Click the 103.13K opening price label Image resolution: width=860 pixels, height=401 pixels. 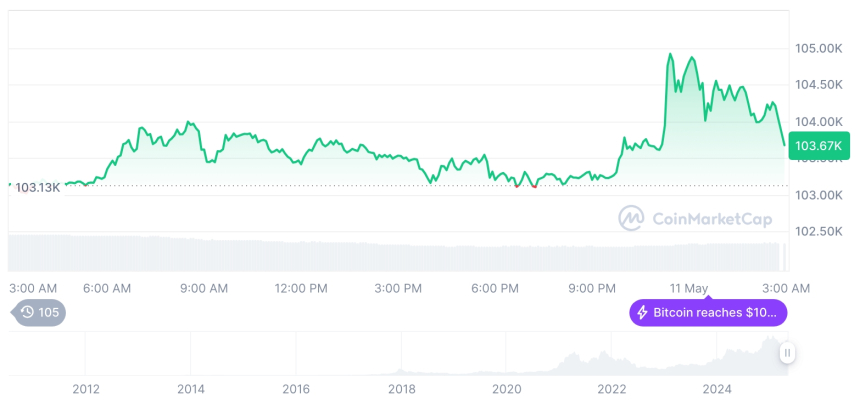[x=38, y=187]
